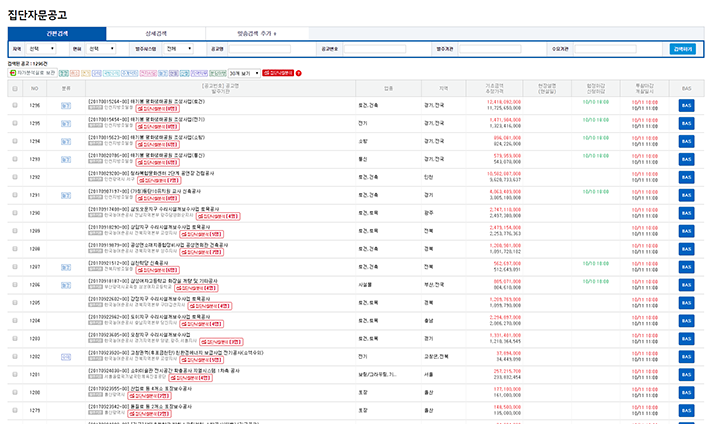Image resolution: width=712 pixels, height=424 pixels.
Task: Switch to the 상세검색 tab
Action: click(156, 33)
